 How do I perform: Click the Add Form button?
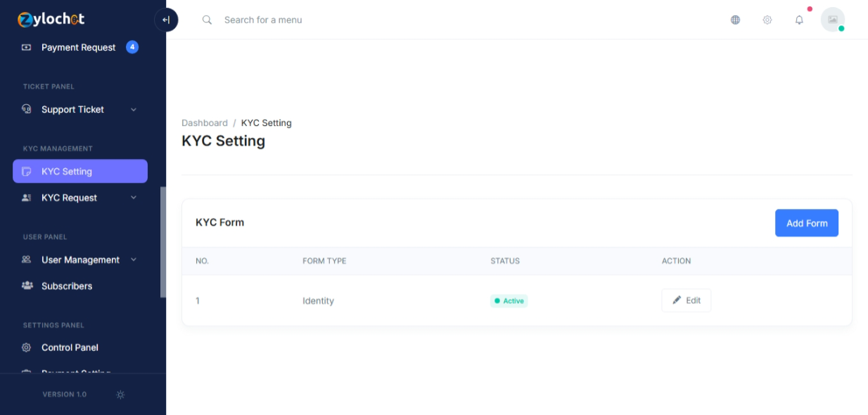[806, 223]
